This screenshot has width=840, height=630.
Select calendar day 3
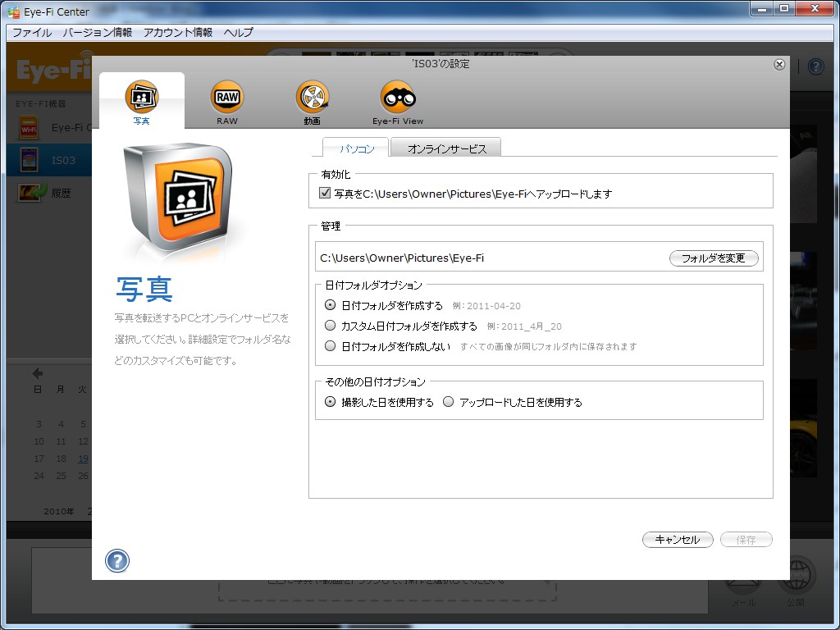[x=39, y=424]
